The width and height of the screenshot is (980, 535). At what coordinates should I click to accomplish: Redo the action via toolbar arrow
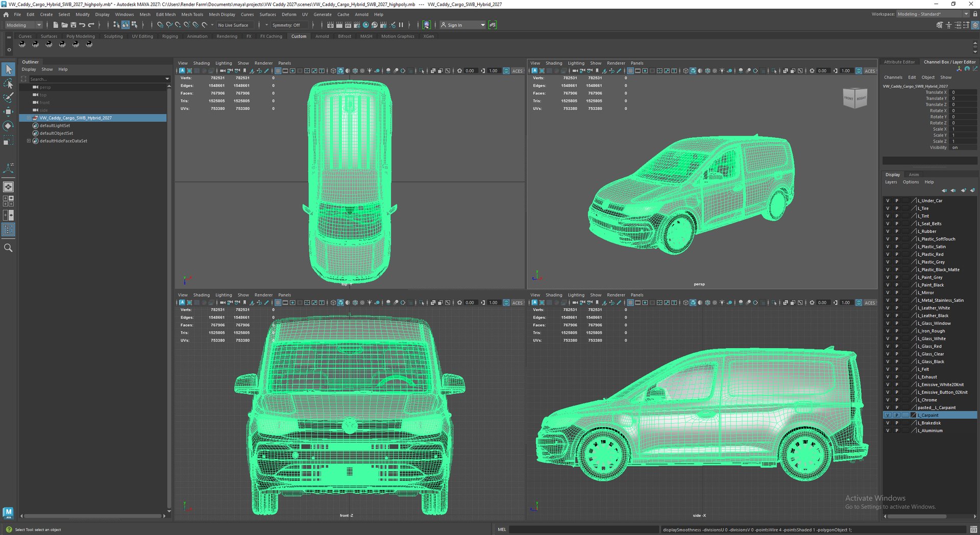click(x=91, y=25)
